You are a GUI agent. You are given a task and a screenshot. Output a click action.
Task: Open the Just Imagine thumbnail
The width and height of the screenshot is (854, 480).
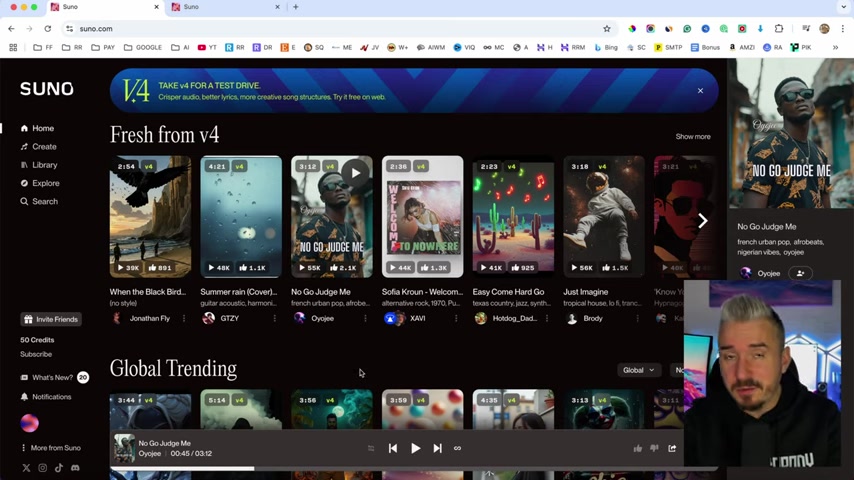pos(604,217)
